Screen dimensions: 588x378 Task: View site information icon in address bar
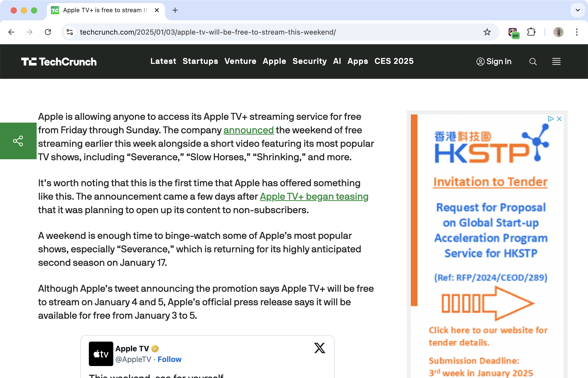pos(70,32)
